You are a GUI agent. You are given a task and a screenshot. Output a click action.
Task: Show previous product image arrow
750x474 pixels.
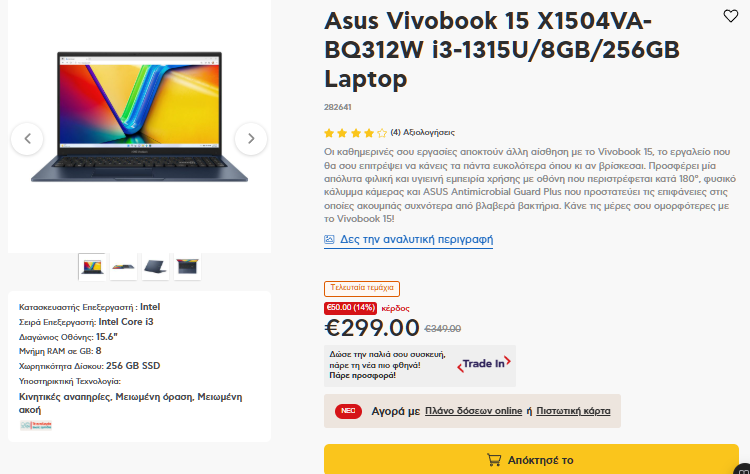tap(27, 139)
